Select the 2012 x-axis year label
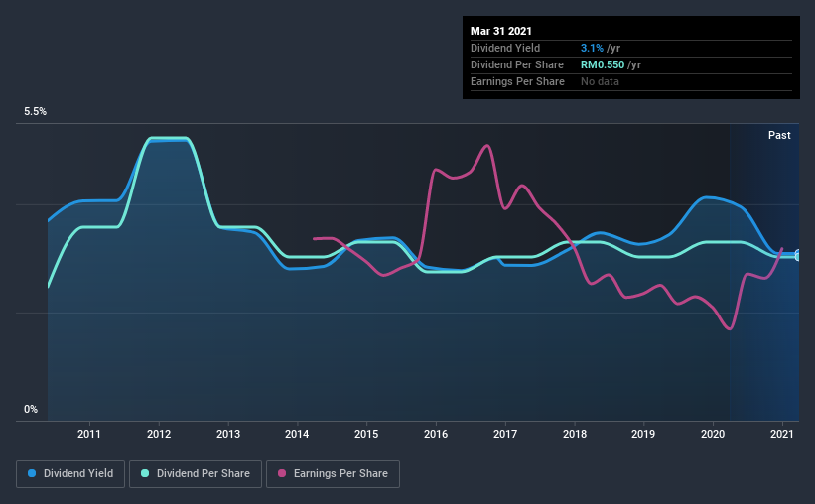Viewport: 815px width, 504px height. pyautogui.click(x=159, y=434)
